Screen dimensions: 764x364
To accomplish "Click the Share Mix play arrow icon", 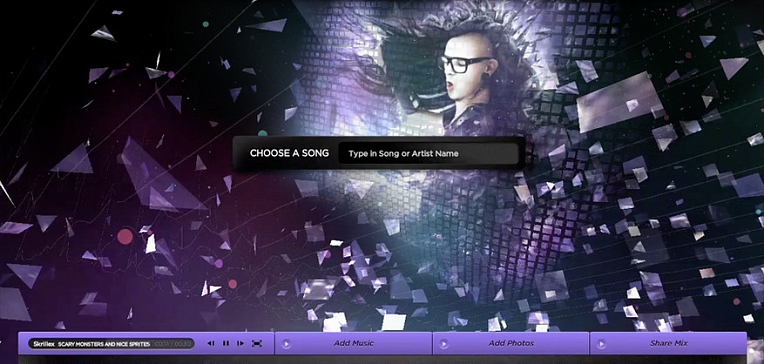I will (601, 344).
